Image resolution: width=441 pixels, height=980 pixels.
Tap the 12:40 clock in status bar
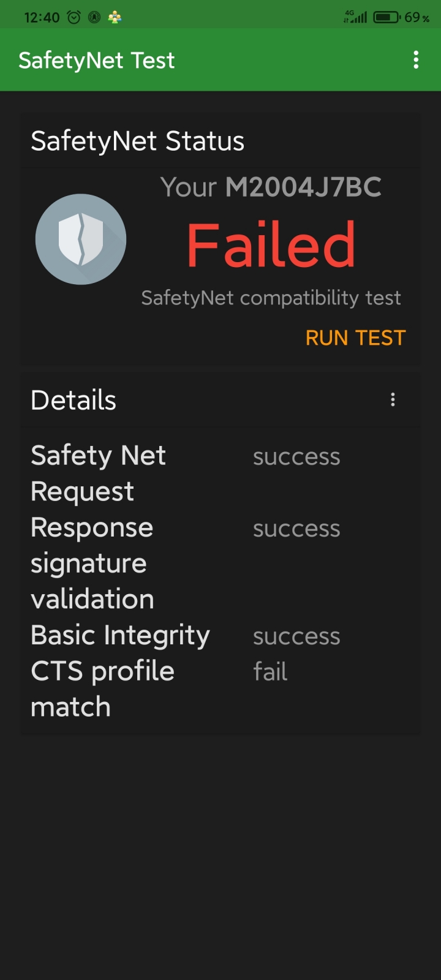(42, 17)
